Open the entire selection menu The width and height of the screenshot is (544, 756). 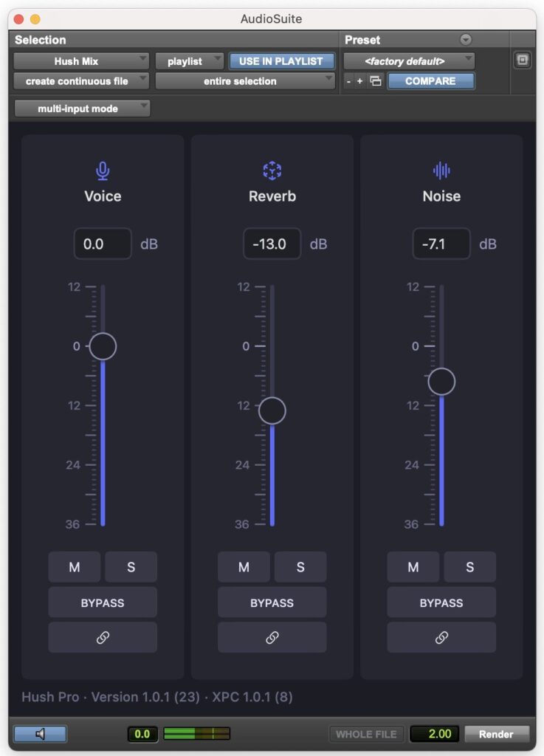pos(245,81)
